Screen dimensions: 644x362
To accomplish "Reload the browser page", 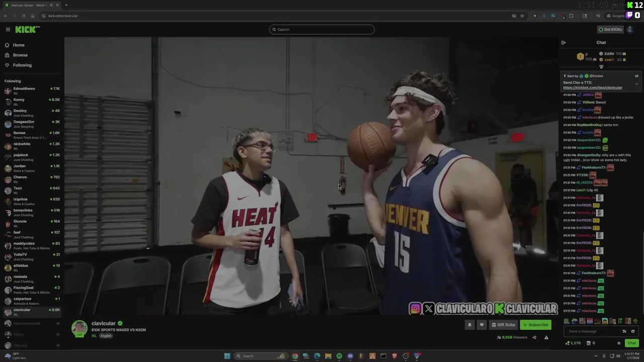I will pyautogui.click(x=23, y=16).
